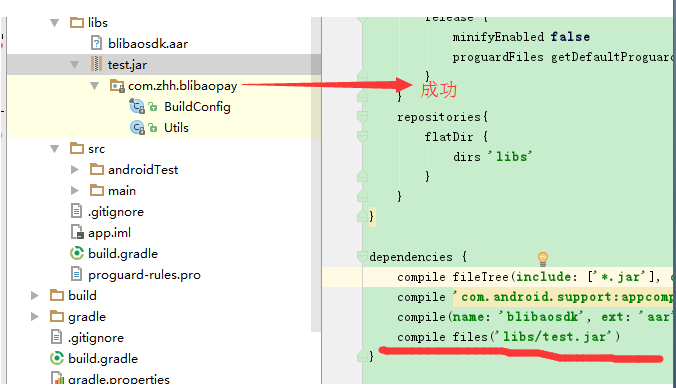Select the com.zhh.blibaopay package name

[182, 86]
